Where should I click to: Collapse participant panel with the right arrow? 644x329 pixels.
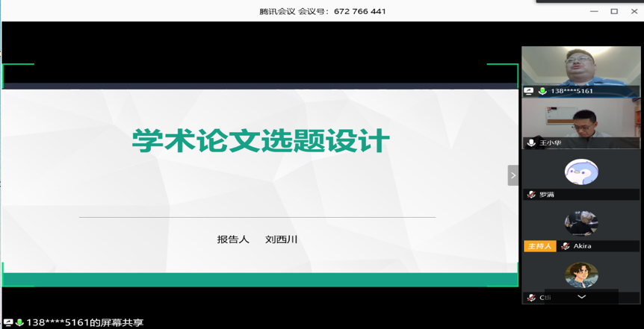[x=513, y=175]
